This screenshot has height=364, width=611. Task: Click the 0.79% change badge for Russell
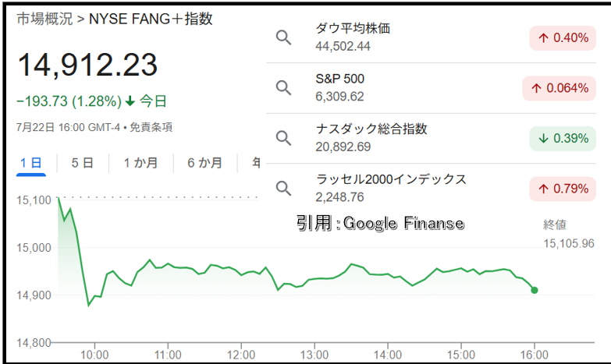click(x=563, y=189)
